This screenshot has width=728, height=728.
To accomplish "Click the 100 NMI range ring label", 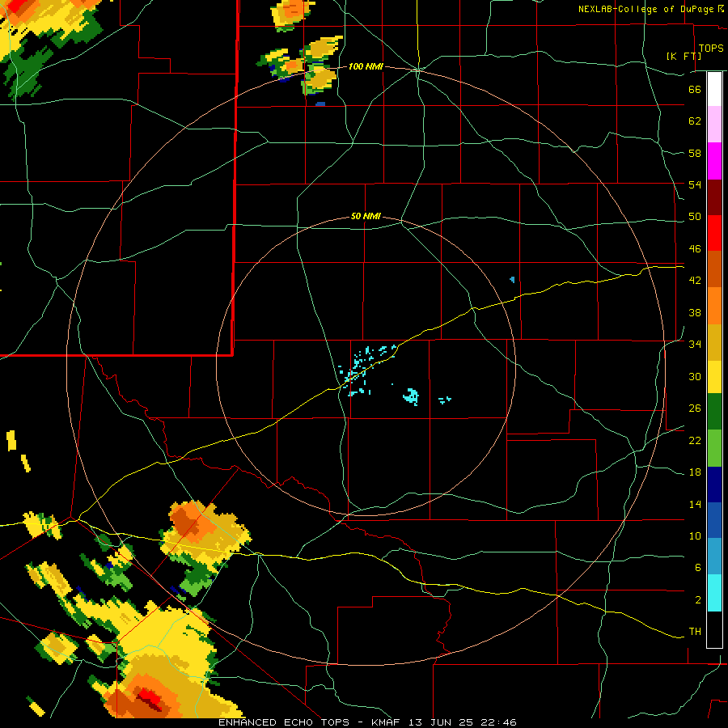I will 366,66.
